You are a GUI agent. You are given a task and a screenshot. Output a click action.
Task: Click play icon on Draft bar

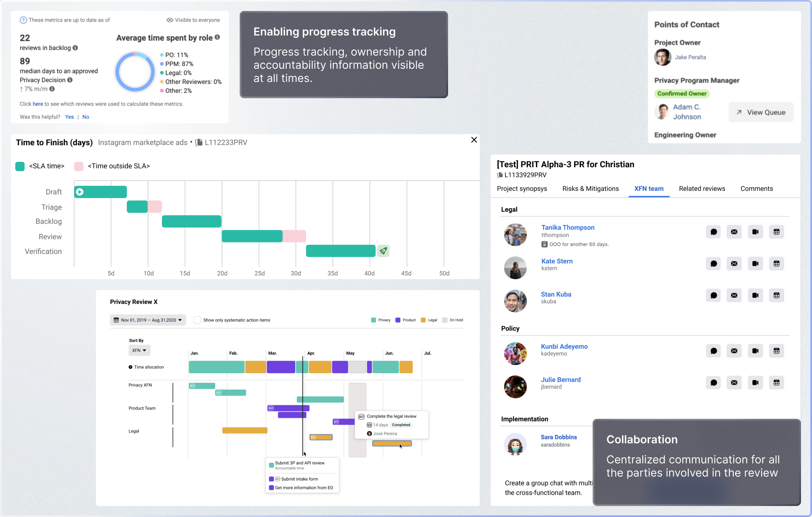[80, 192]
